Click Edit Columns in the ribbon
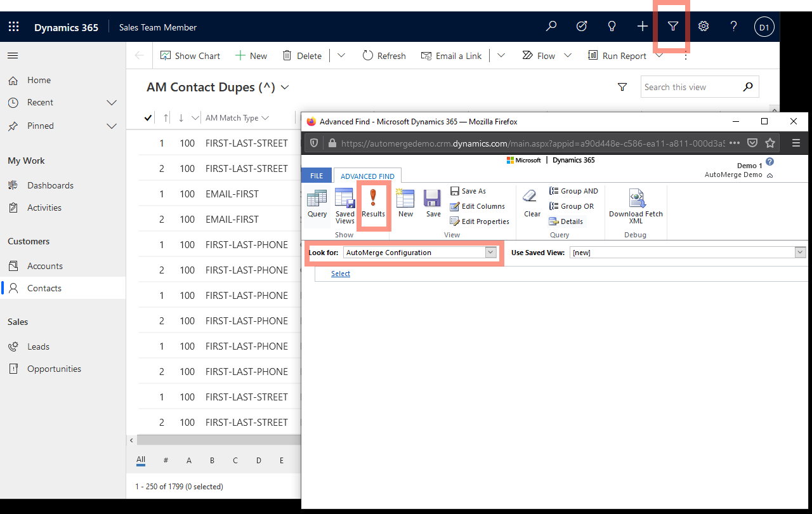The image size is (812, 514). (x=478, y=206)
